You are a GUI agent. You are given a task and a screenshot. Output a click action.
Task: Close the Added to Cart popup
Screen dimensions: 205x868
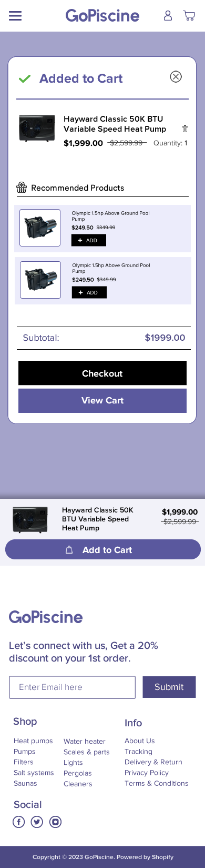tap(176, 77)
